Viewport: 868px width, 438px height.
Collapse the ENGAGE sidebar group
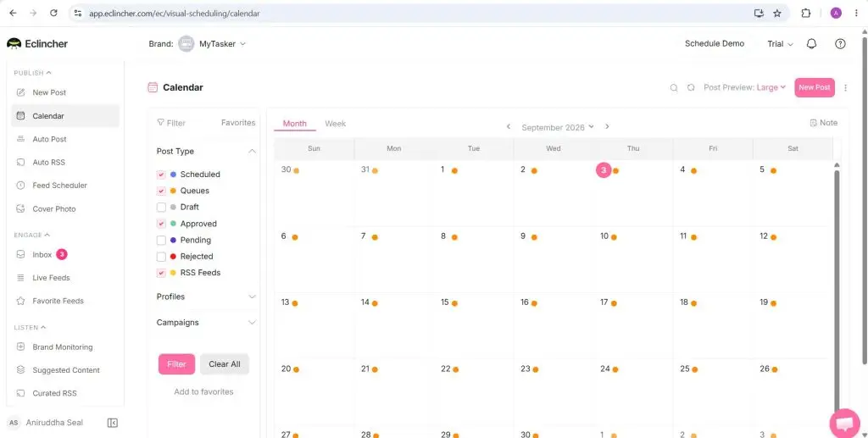(x=32, y=235)
